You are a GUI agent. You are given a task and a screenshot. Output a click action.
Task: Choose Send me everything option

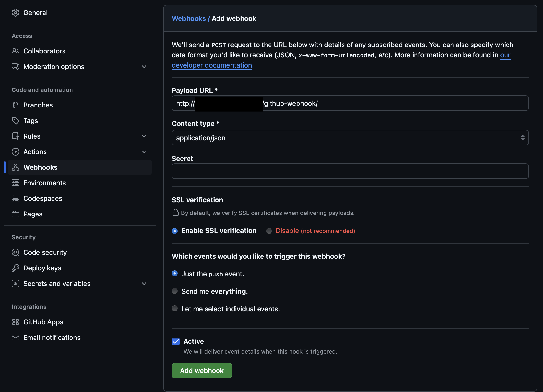(x=175, y=291)
